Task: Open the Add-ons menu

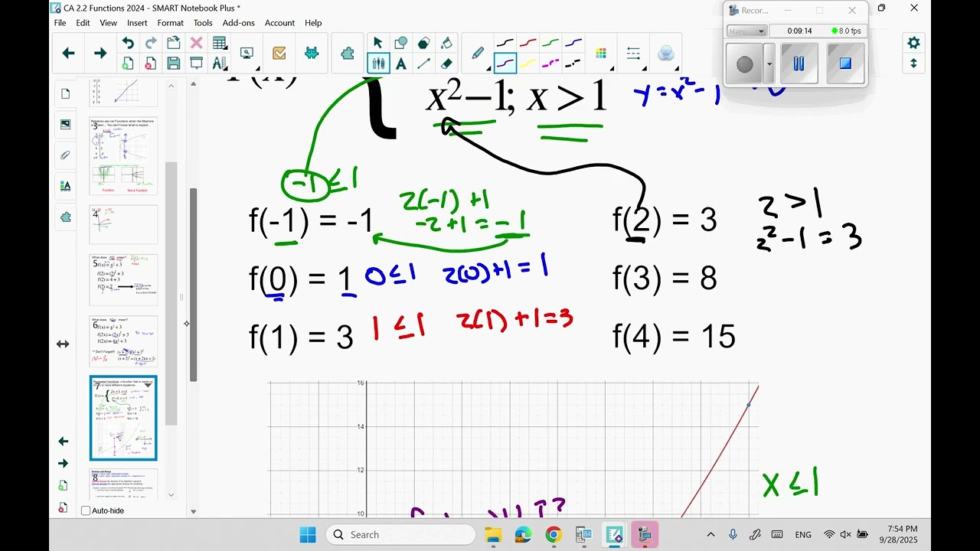Action: [x=238, y=23]
